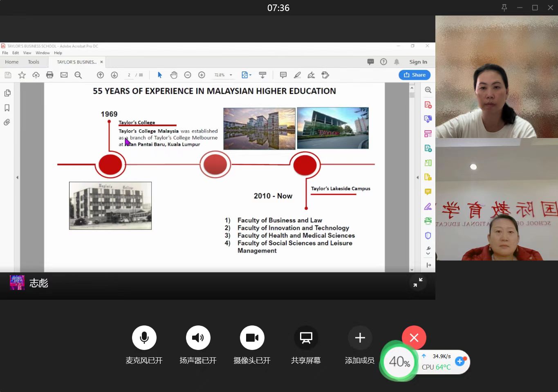Go to the next page
Image resolution: width=558 pixels, height=392 pixels.
(x=114, y=75)
